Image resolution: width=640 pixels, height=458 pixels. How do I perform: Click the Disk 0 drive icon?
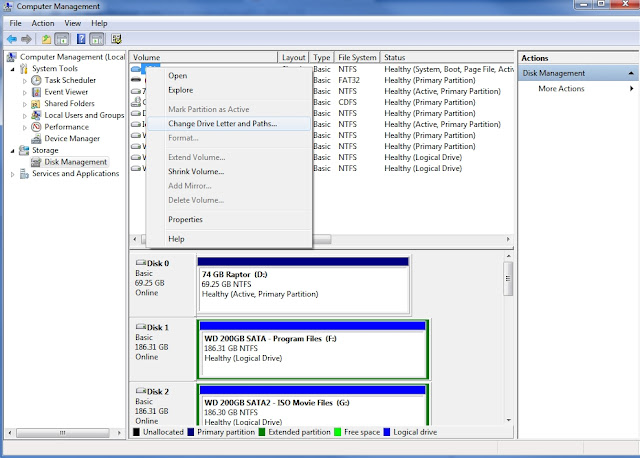click(141, 263)
